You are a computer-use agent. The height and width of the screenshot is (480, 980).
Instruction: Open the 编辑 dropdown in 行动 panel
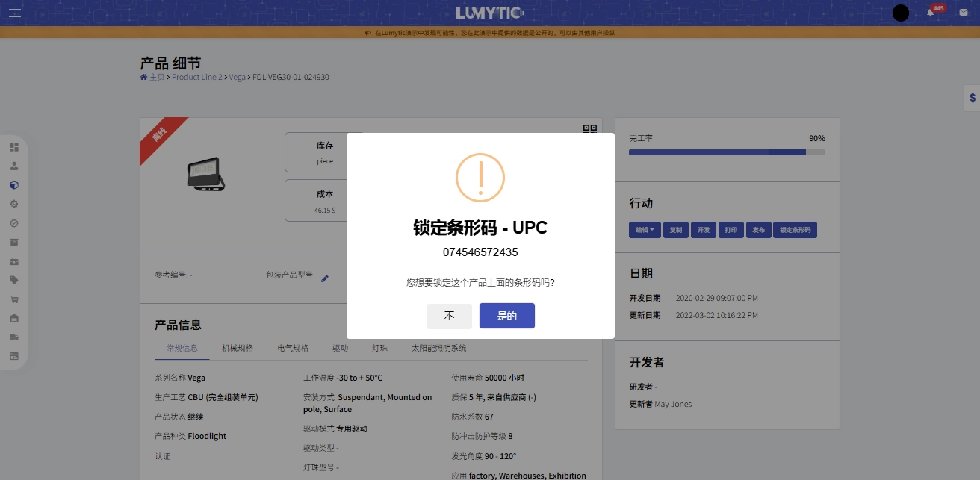644,230
